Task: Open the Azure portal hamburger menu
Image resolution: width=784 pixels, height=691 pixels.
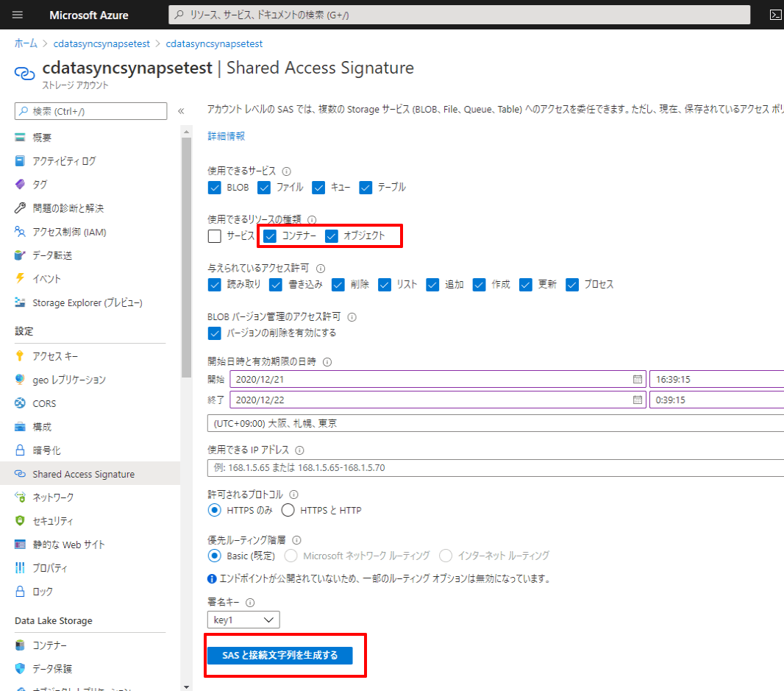Action: 18,15
